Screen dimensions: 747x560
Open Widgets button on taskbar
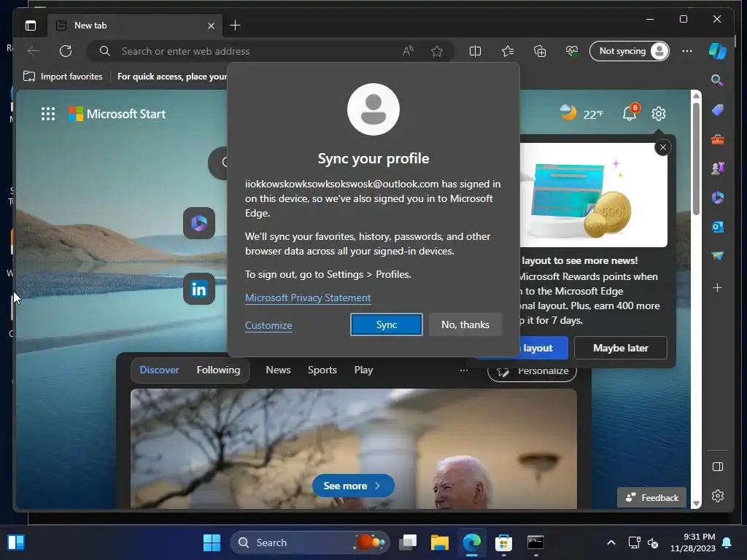pyautogui.click(x=16, y=542)
